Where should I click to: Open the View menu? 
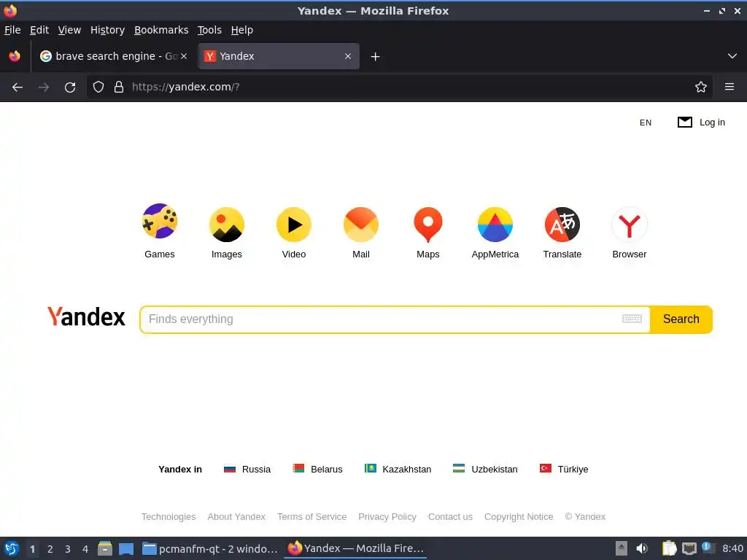point(69,30)
